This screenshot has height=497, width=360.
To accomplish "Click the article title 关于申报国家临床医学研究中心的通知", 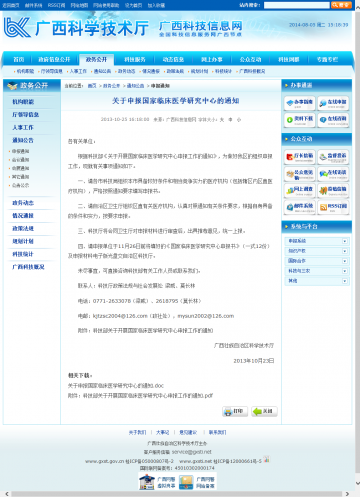I will 175,101.
